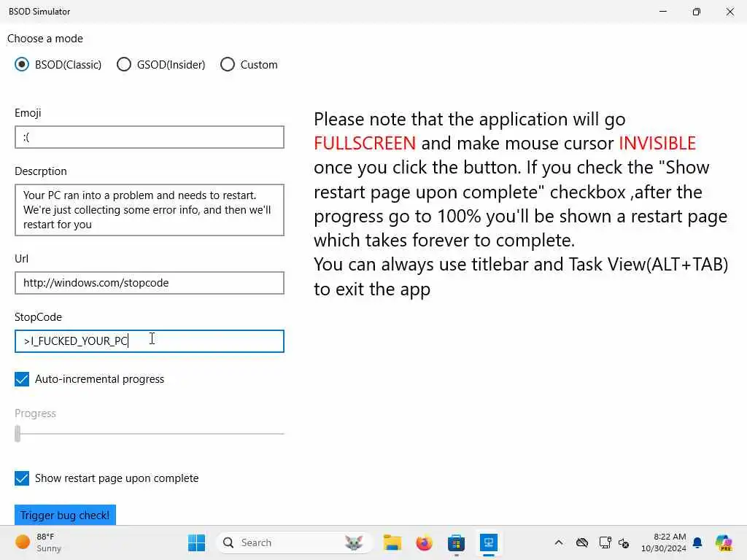
Task: Uncheck Auto-incremental progress checkbox
Action: point(22,379)
